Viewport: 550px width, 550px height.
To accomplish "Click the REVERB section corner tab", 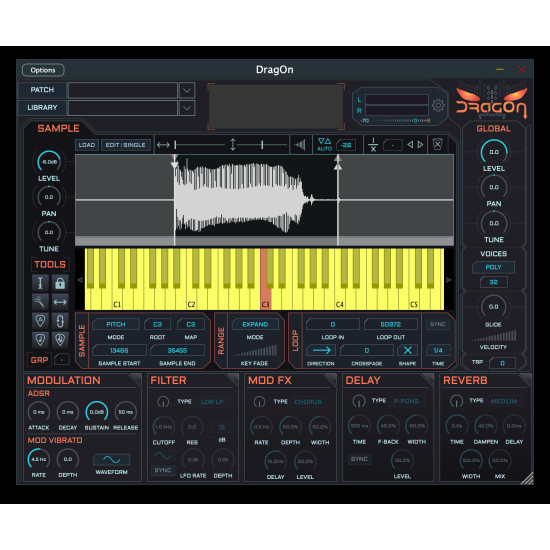I will [x=525, y=379].
